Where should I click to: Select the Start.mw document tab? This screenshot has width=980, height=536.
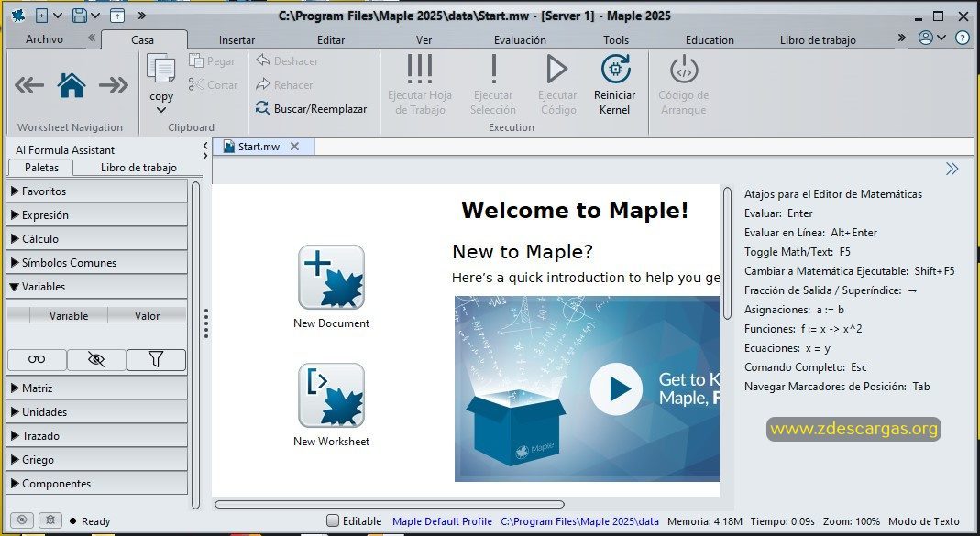click(x=259, y=147)
